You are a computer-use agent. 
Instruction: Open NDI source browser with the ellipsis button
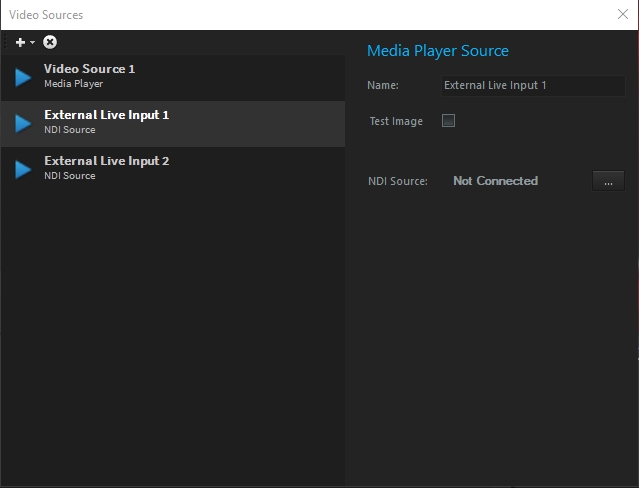(608, 181)
